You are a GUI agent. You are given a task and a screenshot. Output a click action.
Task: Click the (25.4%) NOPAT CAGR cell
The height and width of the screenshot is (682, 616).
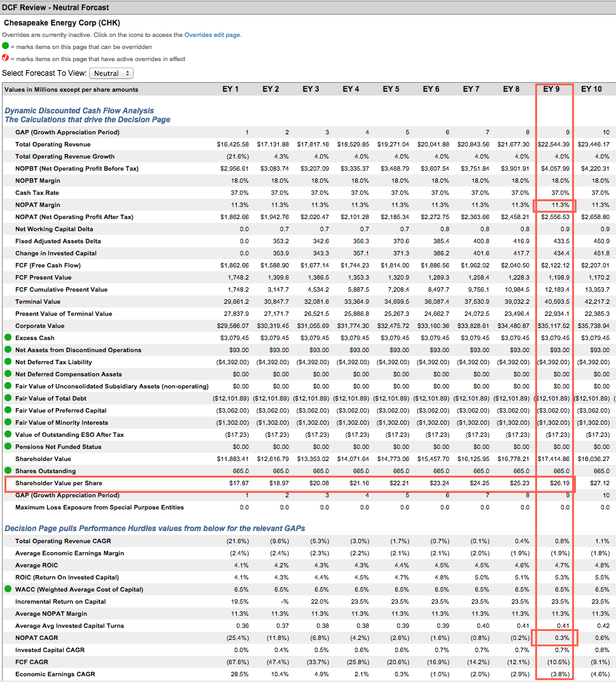(x=238, y=638)
